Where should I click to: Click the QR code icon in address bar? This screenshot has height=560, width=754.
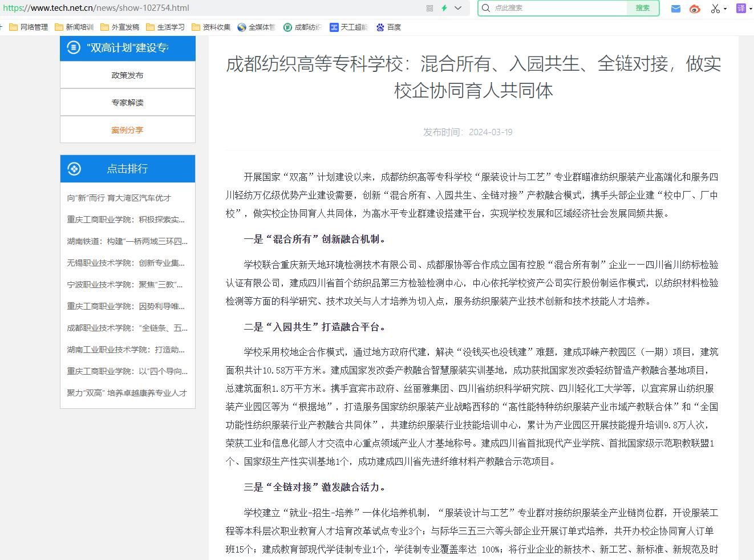[x=429, y=8]
